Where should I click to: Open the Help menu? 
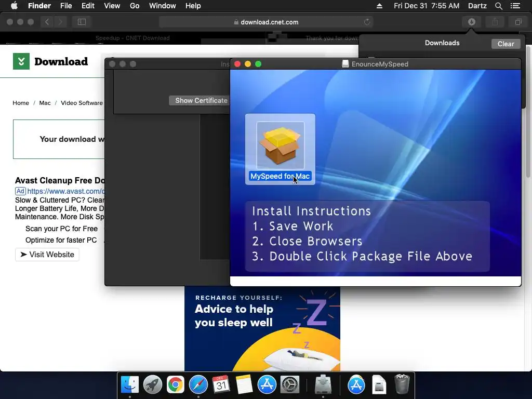[193, 6]
